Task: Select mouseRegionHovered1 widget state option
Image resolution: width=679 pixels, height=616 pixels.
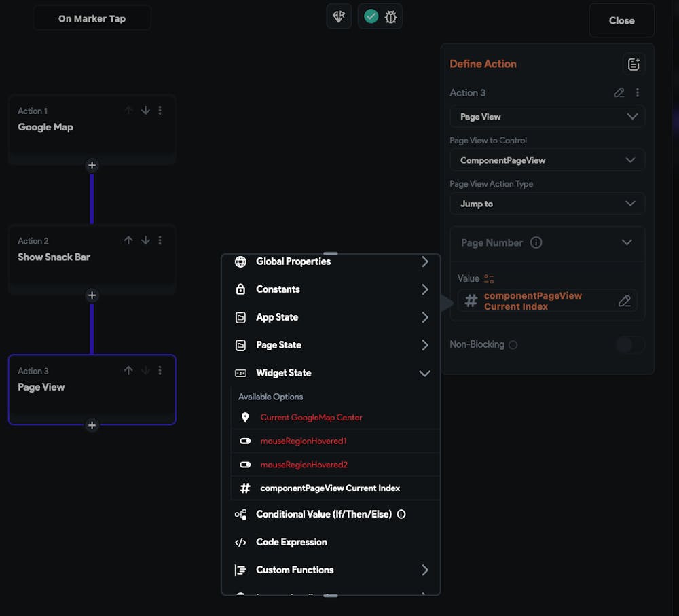Action: 303,441
